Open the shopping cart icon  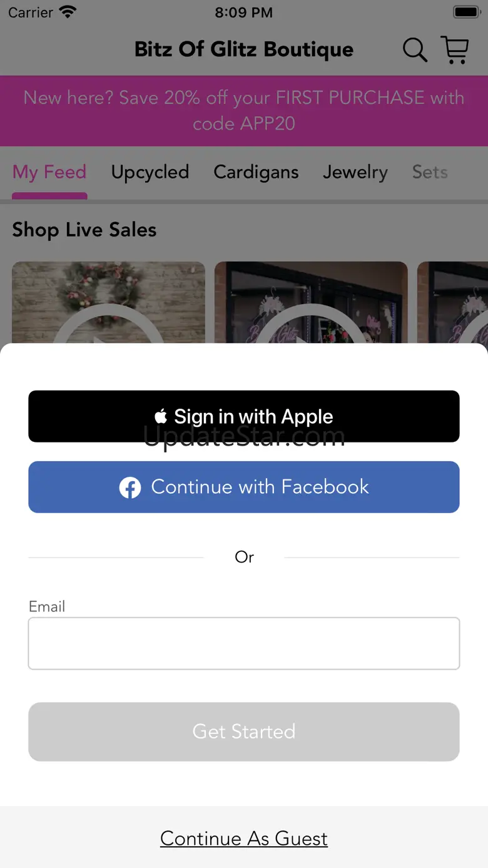pos(455,49)
